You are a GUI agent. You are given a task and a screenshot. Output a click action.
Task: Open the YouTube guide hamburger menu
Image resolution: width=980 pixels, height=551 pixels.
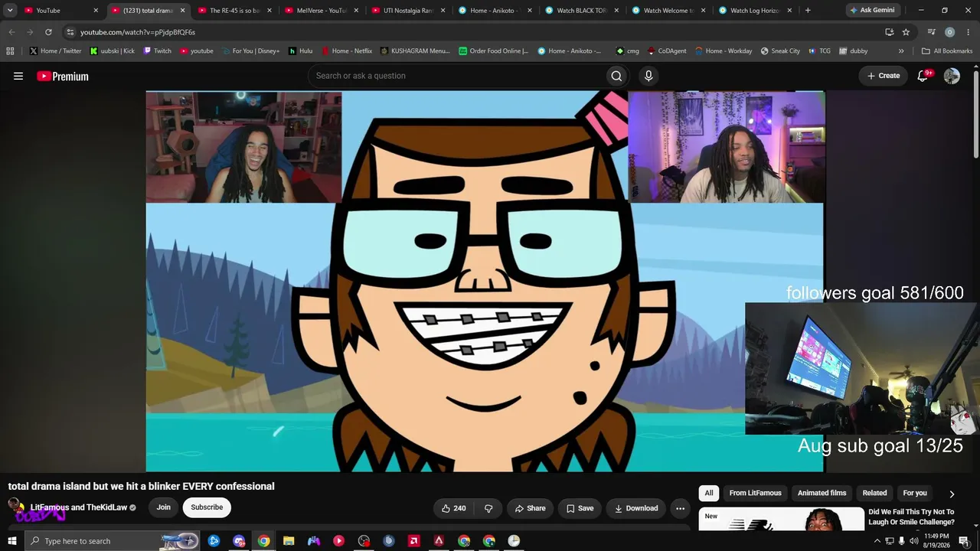point(18,76)
